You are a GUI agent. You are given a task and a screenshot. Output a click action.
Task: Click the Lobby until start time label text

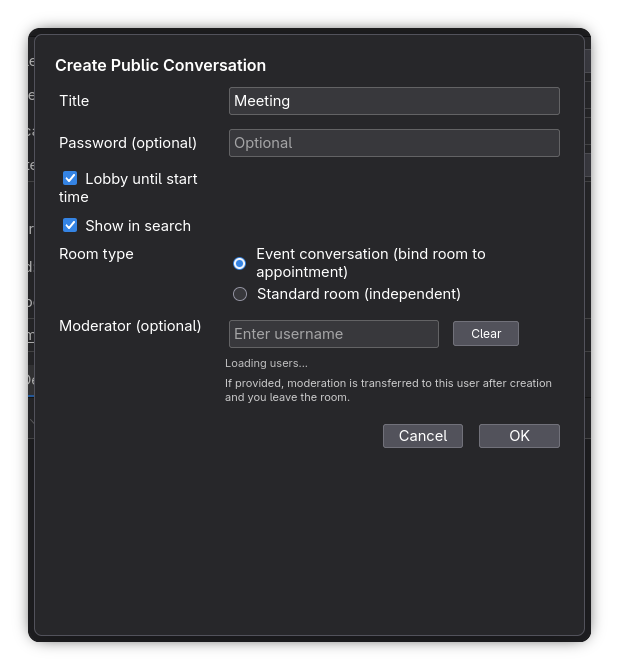(x=141, y=179)
